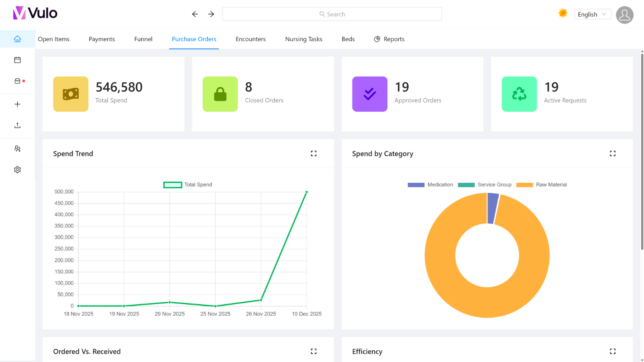Expand the Spend Trend chart to fullscreen
Image resolution: width=644 pixels, height=362 pixels.
314,153
